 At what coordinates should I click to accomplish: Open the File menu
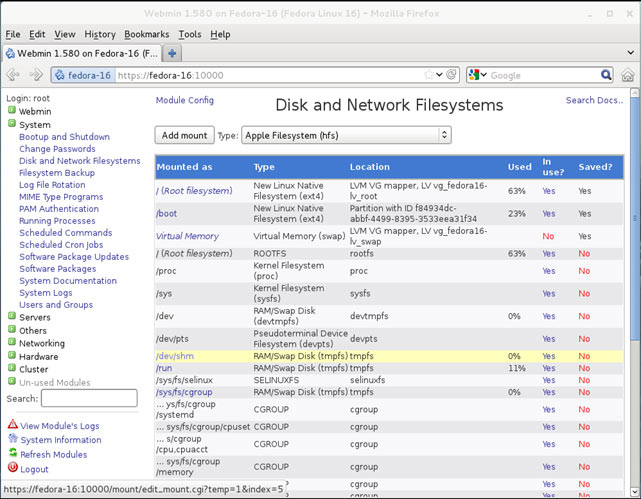coord(13,34)
